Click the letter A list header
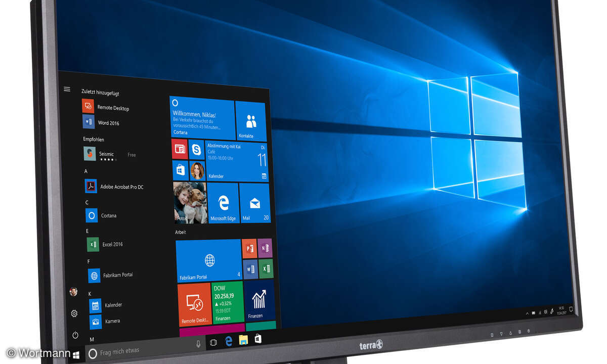The height and width of the screenshot is (364, 607). [86, 171]
